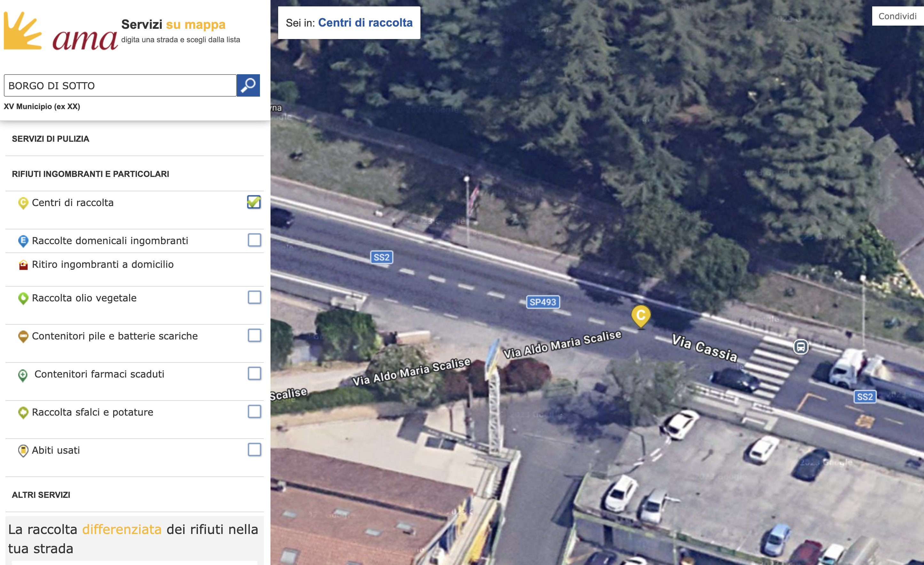Screen dimensions: 924x565
Task: Open Ritiro ingombranti a domicilio entry
Action: (x=102, y=265)
